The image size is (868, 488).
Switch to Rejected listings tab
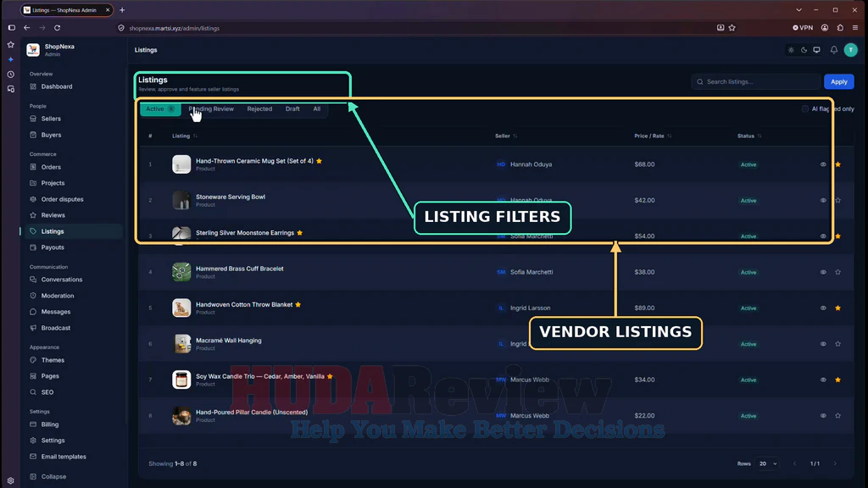pyautogui.click(x=259, y=109)
